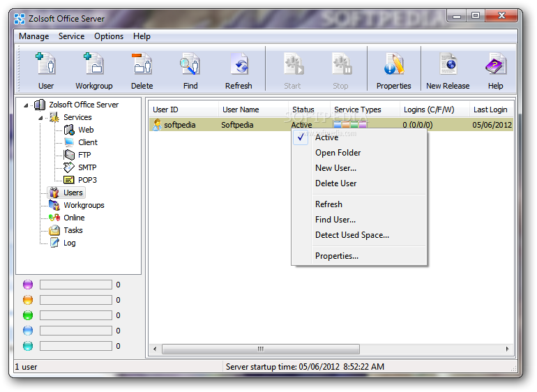The image size is (537, 392).
Task: Select the Web service icon in tree
Action: click(x=69, y=130)
